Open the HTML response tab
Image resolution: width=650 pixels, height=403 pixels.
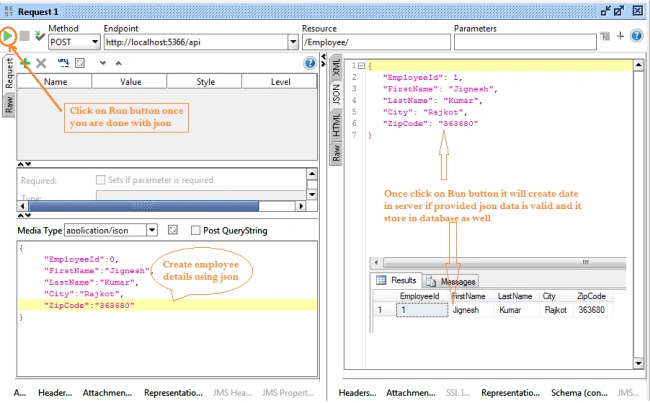(336, 125)
